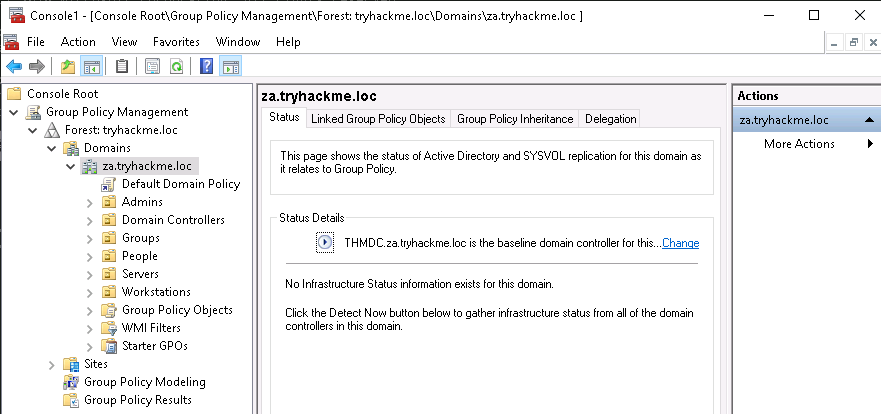Click the blue Help question mark icon
Viewport: 881px width, 414px height.
tap(206, 67)
